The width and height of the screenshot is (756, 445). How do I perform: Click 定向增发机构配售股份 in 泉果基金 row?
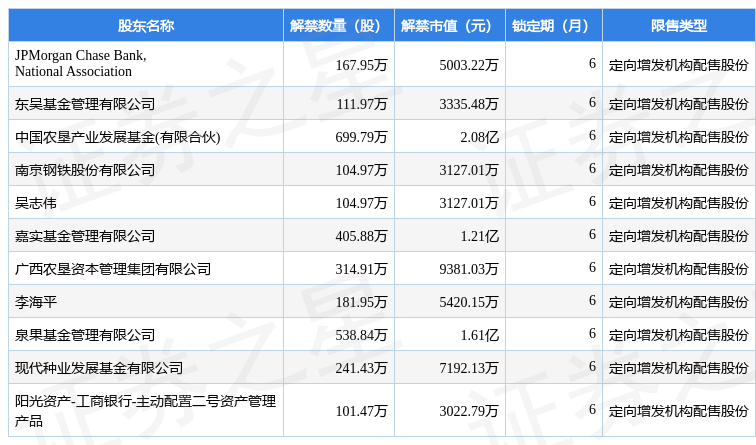pos(679,335)
